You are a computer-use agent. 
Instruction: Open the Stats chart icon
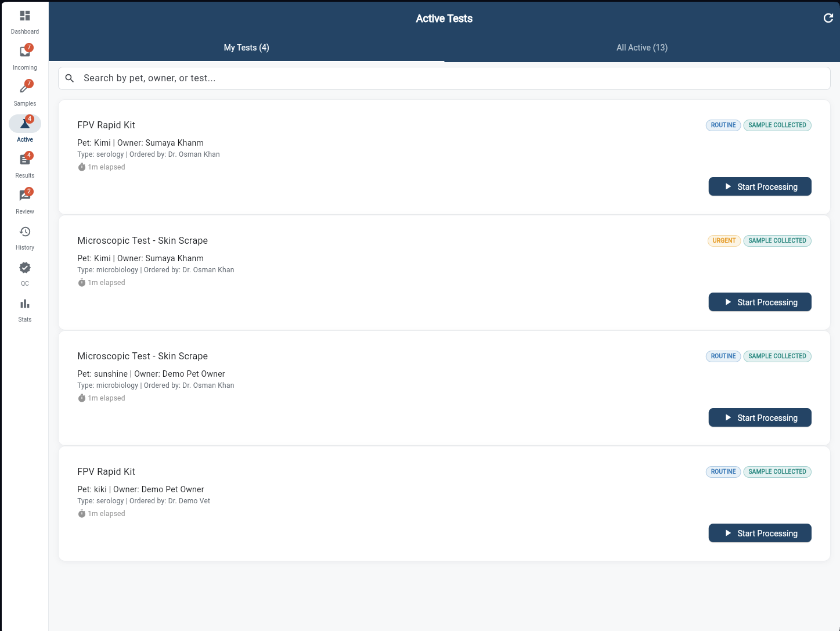tap(24, 303)
